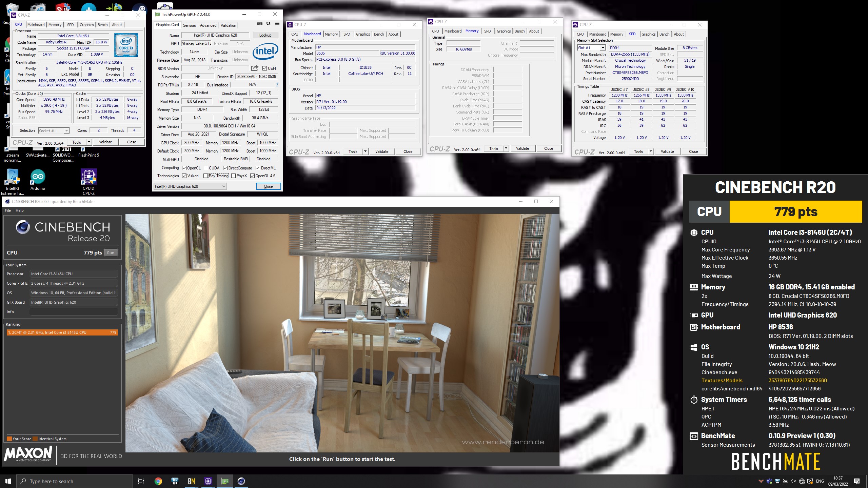Open the notification center icon
The height and width of the screenshot is (488, 868).
point(857,481)
